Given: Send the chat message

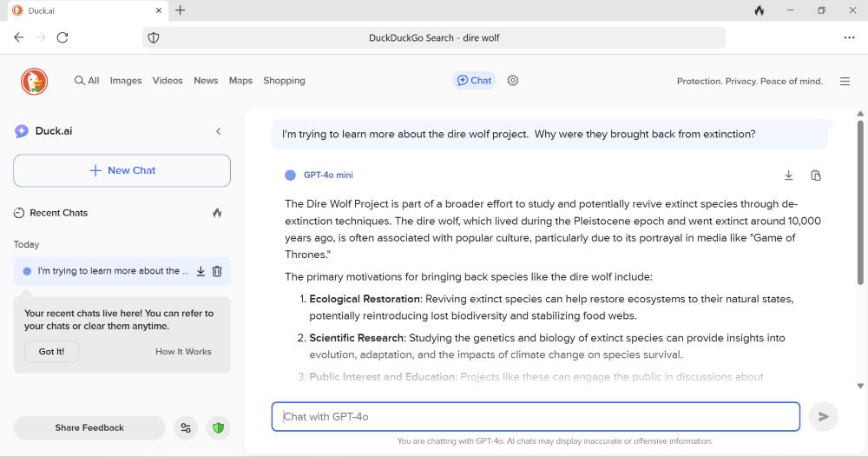Looking at the screenshot, I should point(823,416).
